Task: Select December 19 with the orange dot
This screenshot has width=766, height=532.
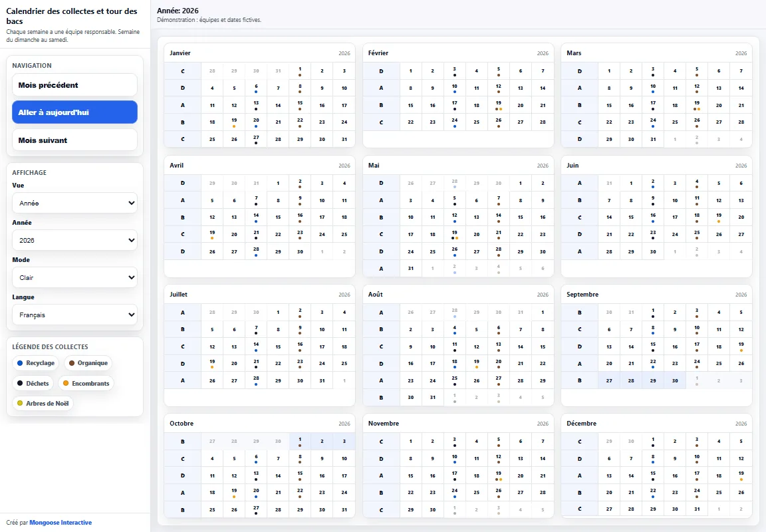Action: pyautogui.click(x=741, y=475)
